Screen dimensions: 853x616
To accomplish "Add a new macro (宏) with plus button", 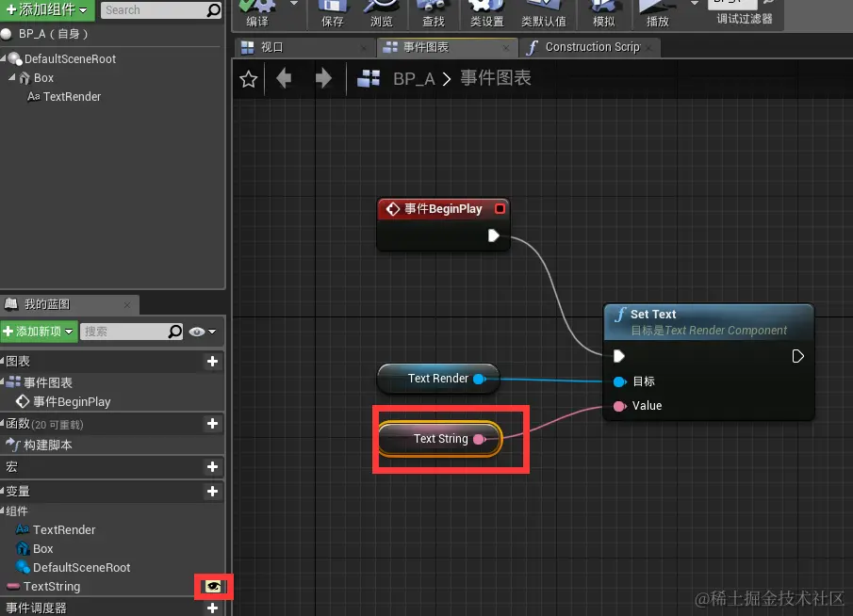I will pyautogui.click(x=213, y=467).
